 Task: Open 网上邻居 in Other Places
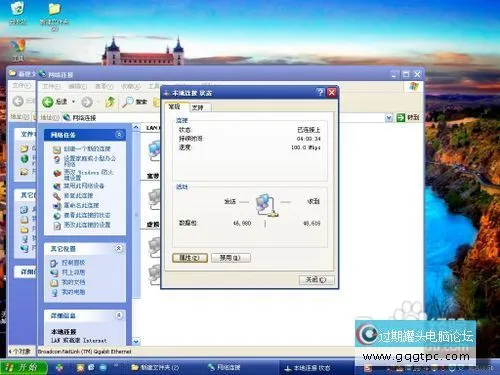(74, 272)
